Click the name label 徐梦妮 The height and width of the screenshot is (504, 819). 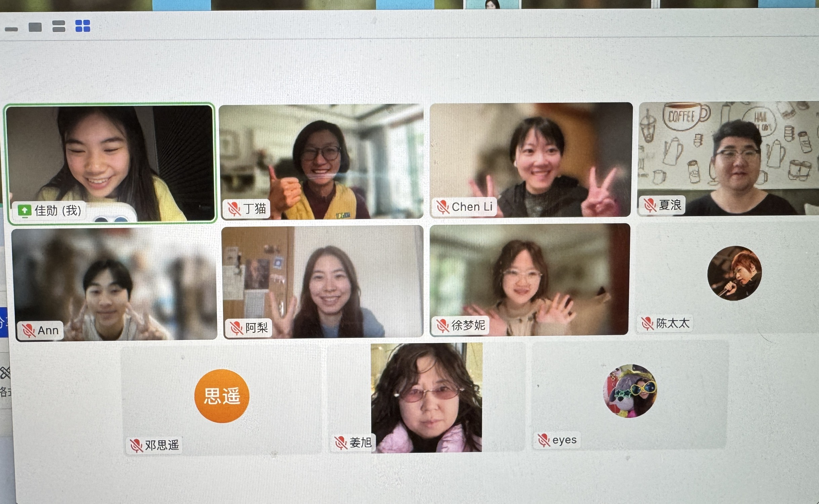point(468,325)
